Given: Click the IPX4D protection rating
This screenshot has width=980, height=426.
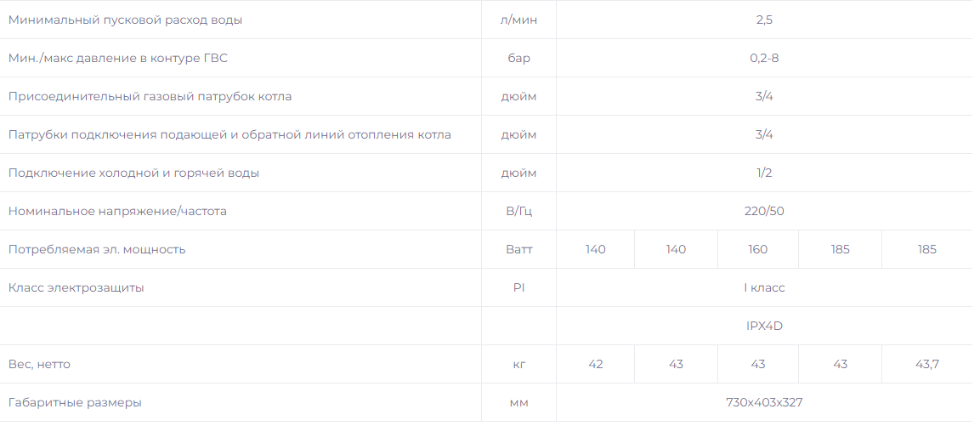Looking at the screenshot, I should click(764, 326).
